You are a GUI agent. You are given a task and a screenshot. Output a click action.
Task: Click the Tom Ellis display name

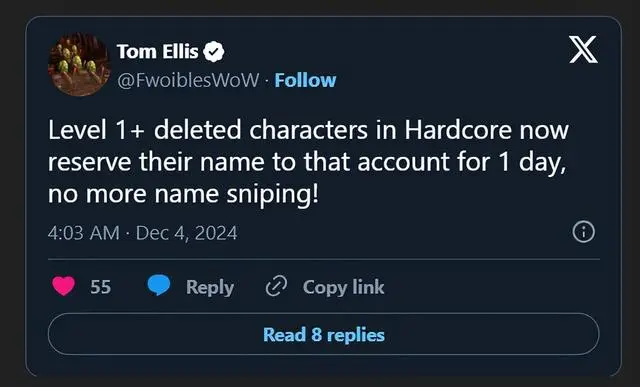(x=158, y=52)
